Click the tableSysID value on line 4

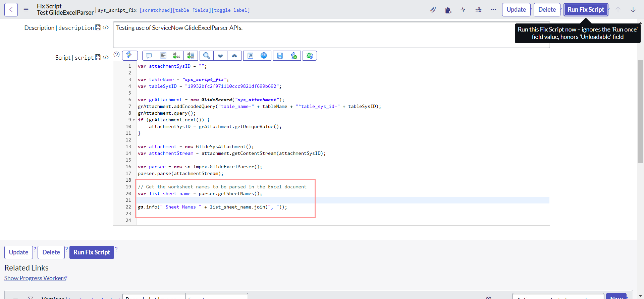point(232,86)
